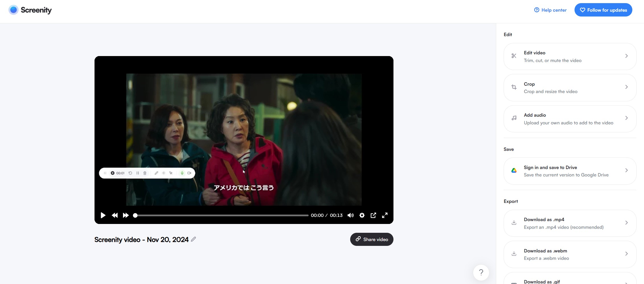The height and width of the screenshot is (284, 644).
Task: Click the music note icon on Add audio
Action: point(514,118)
